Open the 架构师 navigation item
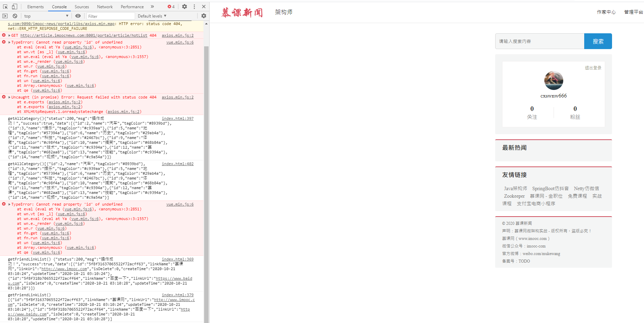Image resolution: width=644 pixels, height=323 pixels. [284, 12]
